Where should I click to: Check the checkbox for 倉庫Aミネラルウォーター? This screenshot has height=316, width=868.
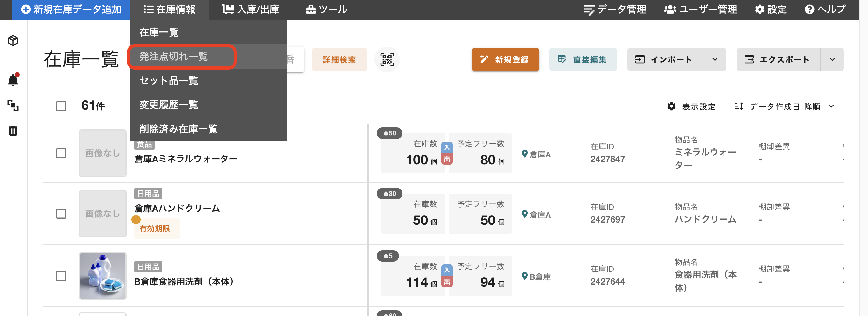click(61, 153)
